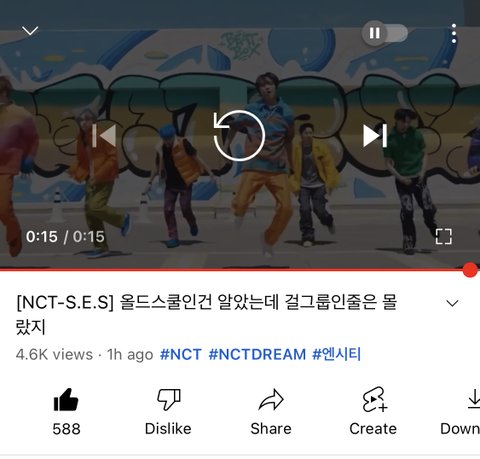Skip to the previous video
480x459 pixels.
[104, 136]
